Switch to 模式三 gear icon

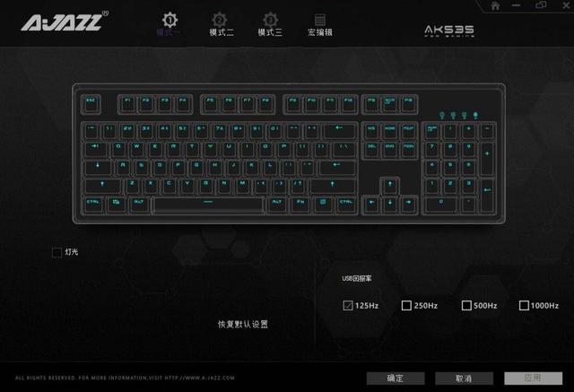point(270,20)
